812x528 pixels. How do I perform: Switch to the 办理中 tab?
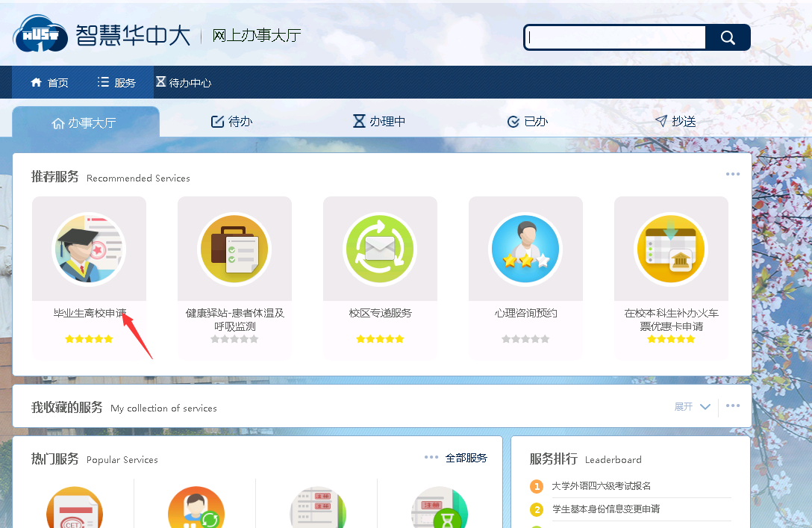tap(379, 121)
